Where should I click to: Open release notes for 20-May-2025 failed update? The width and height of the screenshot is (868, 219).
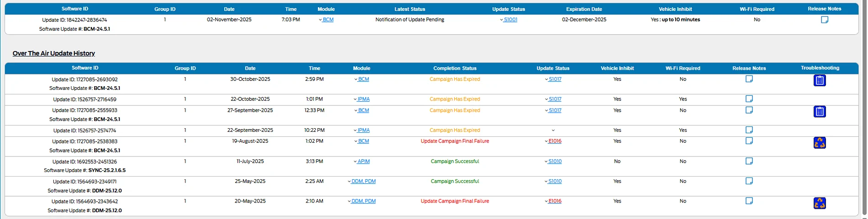point(749,201)
